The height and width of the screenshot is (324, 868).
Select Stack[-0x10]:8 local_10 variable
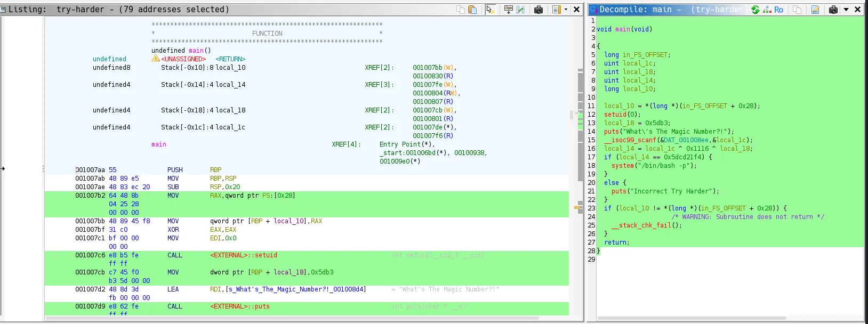(204, 68)
